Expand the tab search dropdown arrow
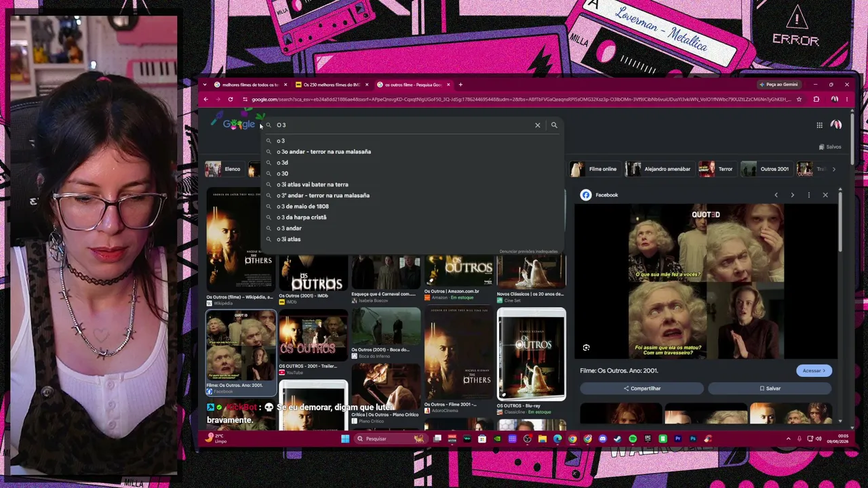Image resolution: width=868 pixels, height=488 pixels. (206, 85)
